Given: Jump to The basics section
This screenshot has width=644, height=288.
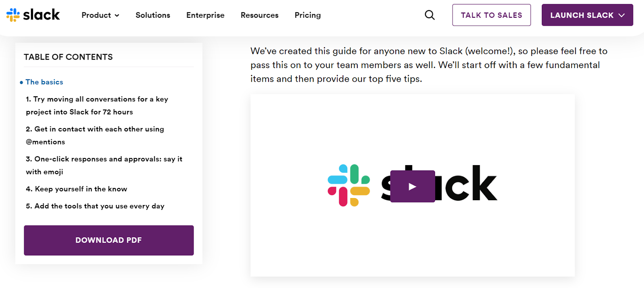Looking at the screenshot, I should pyautogui.click(x=44, y=82).
